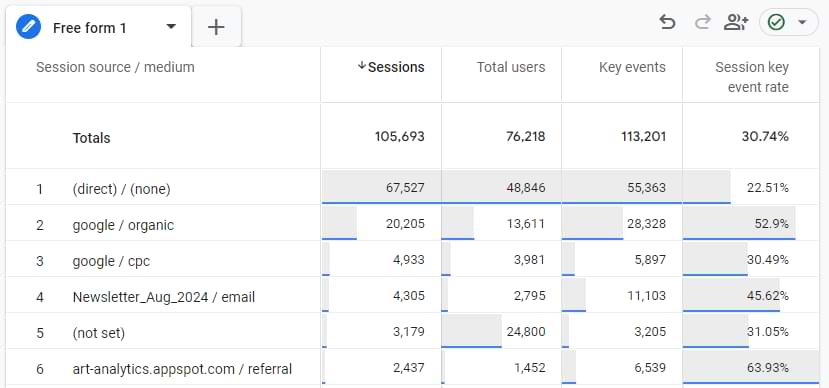Select the (direct) / (none) row
Image resolution: width=829 pixels, height=388 pixels.
pos(412,187)
